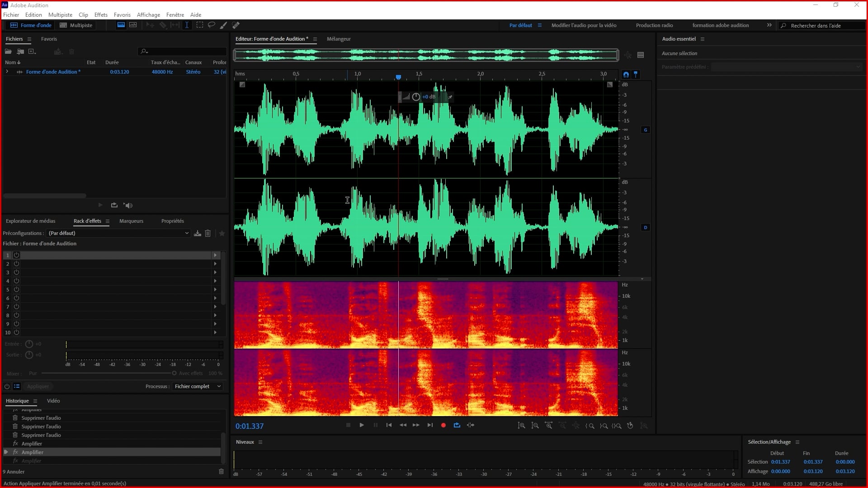
Task: Power off effect slot 2 in the rack
Action: click(x=16, y=264)
